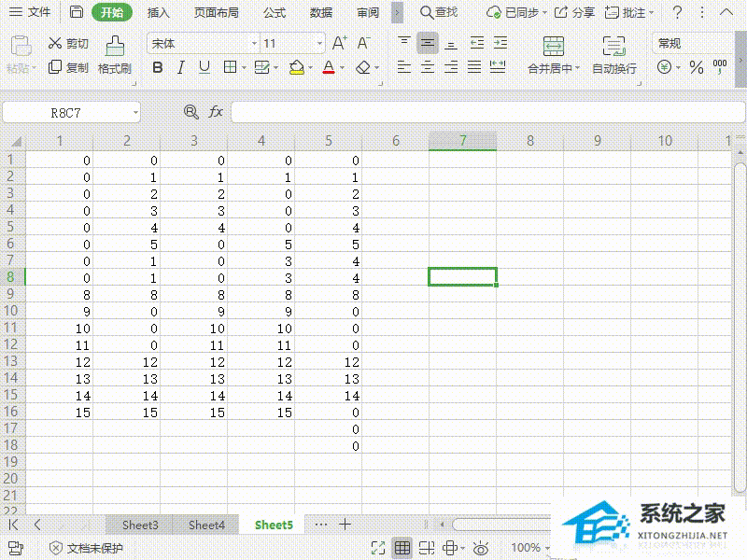Click the 分享 (Share) button
Image resolution: width=747 pixels, height=560 pixels.
coord(574,12)
